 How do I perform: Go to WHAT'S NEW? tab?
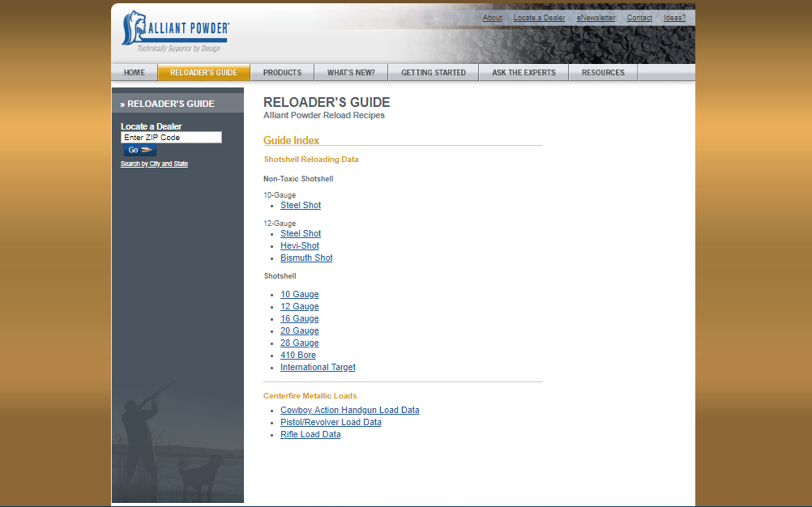point(351,72)
